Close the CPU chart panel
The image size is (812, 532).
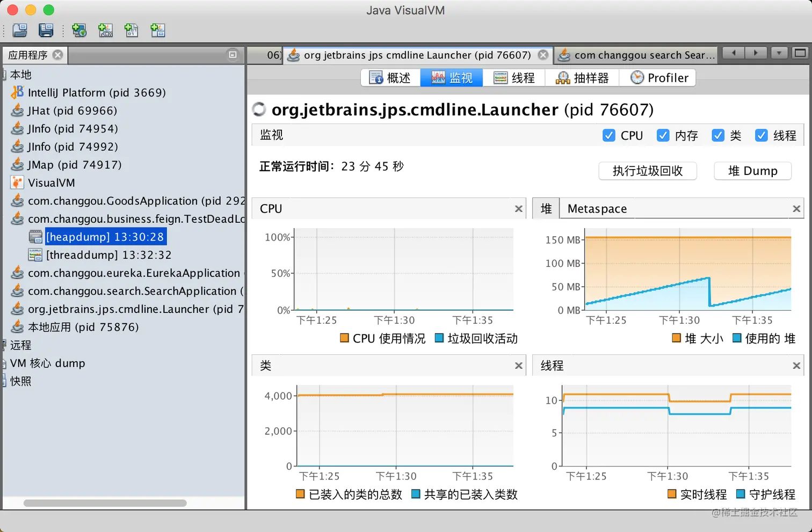pyautogui.click(x=519, y=209)
